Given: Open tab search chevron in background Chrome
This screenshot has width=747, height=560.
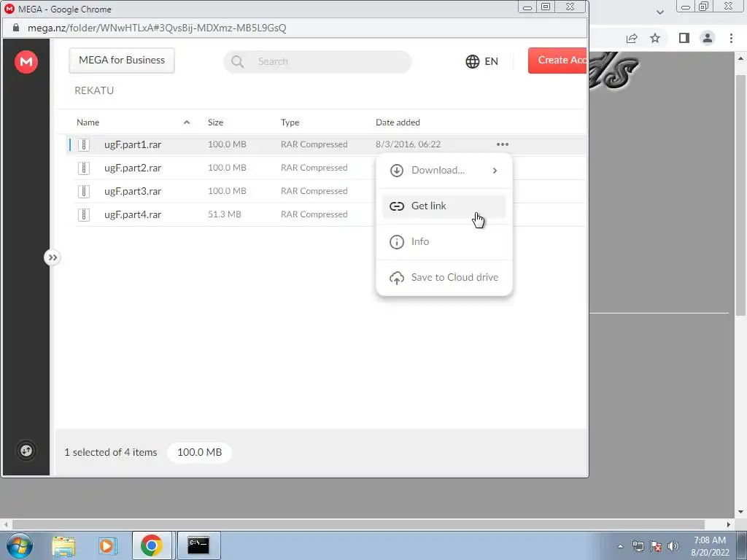Looking at the screenshot, I should [659, 12].
